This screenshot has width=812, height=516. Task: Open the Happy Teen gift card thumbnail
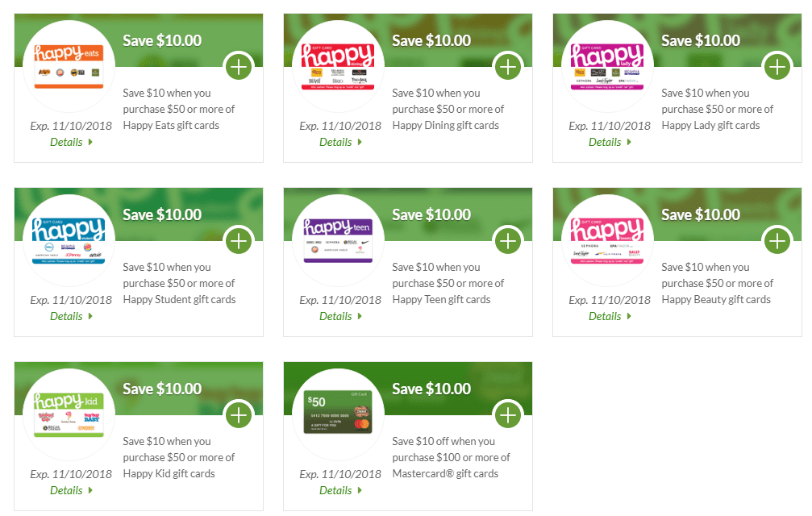tap(338, 240)
